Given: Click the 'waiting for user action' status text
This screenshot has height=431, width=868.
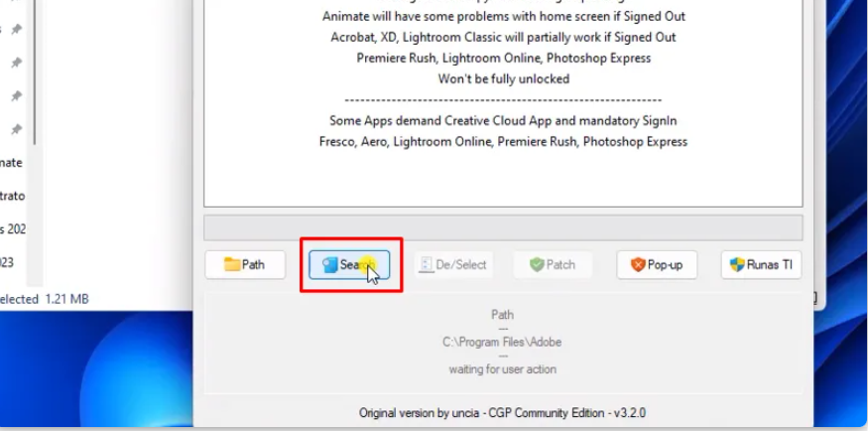Looking at the screenshot, I should [x=502, y=369].
